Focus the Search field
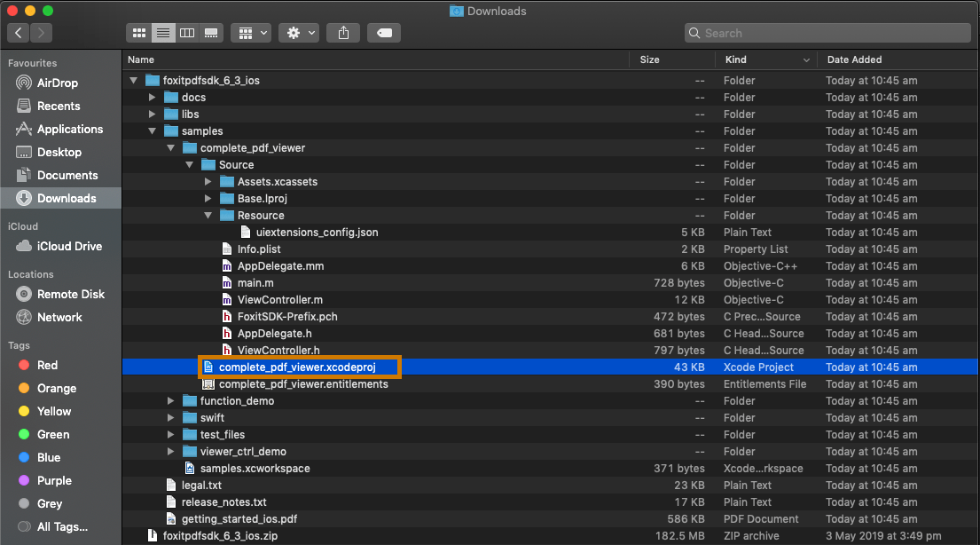Screen dimensions: 980x545 [828, 33]
